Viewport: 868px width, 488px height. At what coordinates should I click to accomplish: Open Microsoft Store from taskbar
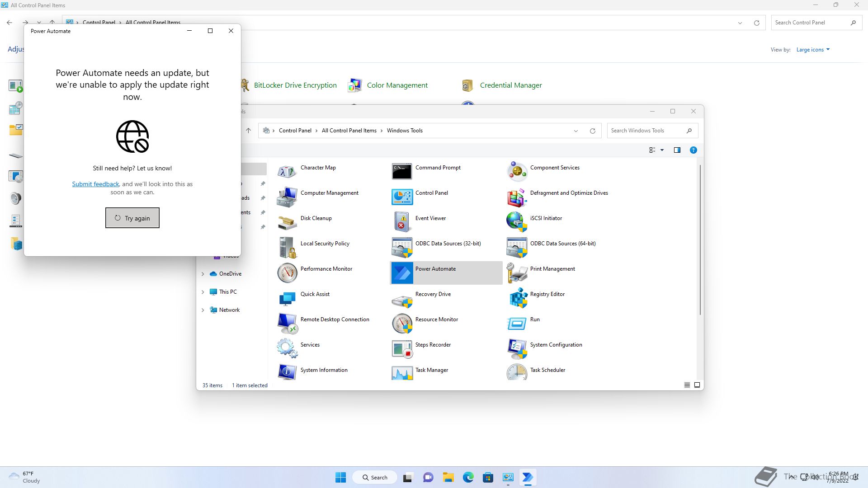click(488, 477)
